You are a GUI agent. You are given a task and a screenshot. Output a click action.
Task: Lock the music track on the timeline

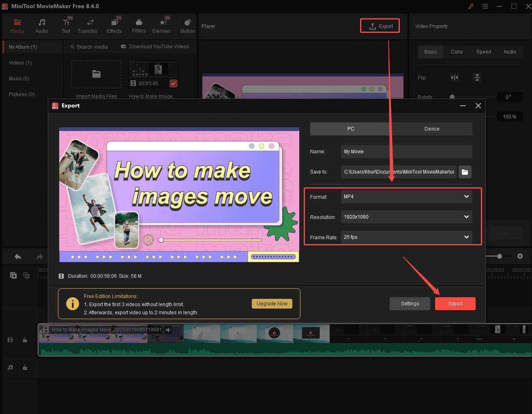click(x=25, y=367)
